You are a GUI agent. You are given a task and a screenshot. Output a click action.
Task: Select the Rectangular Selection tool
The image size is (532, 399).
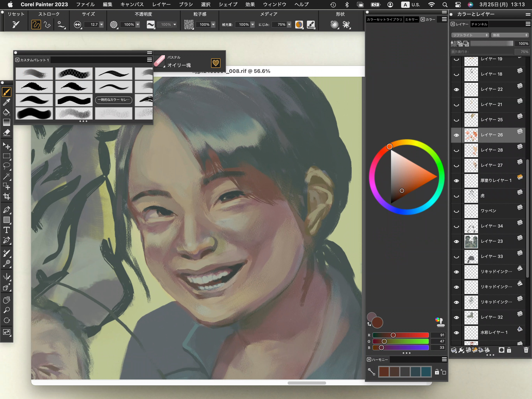coord(6,156)
